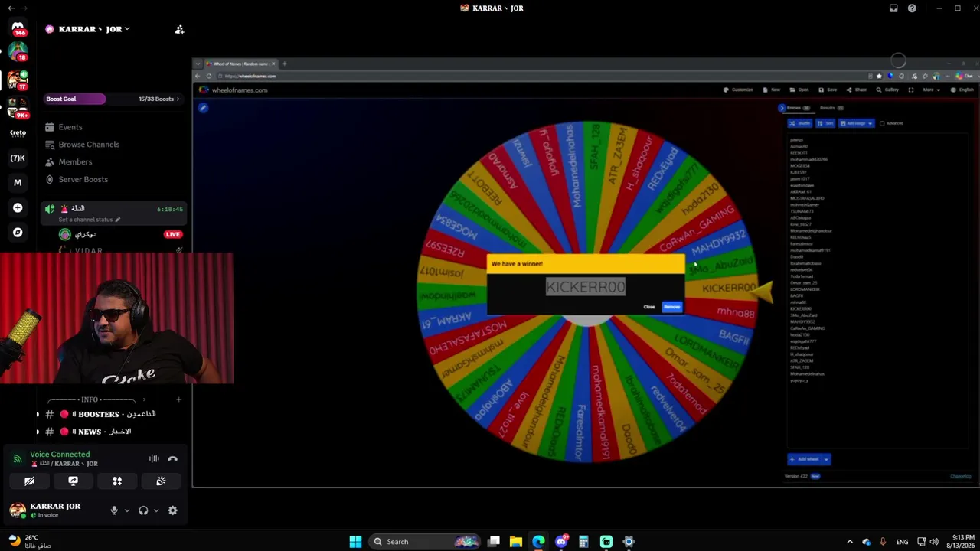Refresh the wheelofnames browser page
Screen dimensions: 980x551
(x=209, y=76)
